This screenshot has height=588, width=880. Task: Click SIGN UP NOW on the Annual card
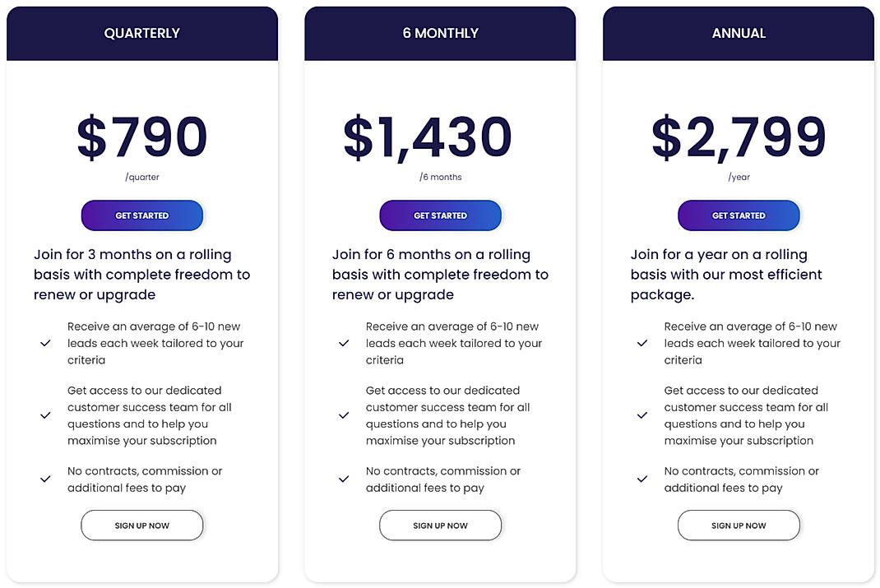coord(738,525)
